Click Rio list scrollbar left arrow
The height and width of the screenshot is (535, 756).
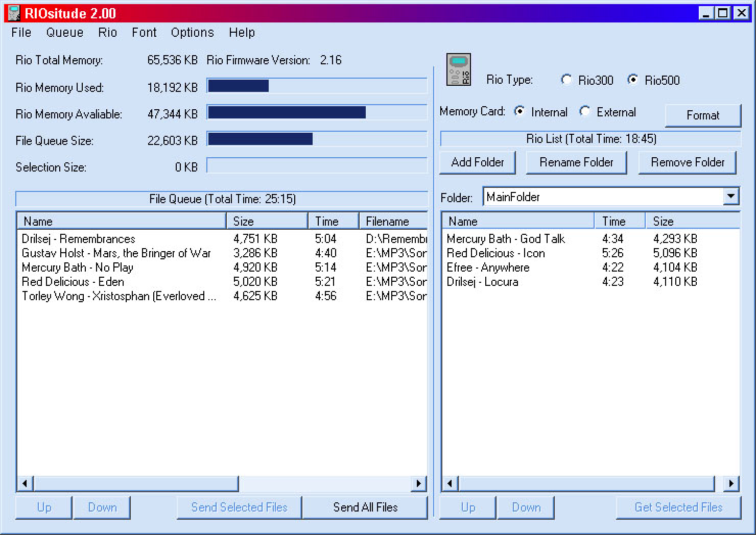point(450,483)
